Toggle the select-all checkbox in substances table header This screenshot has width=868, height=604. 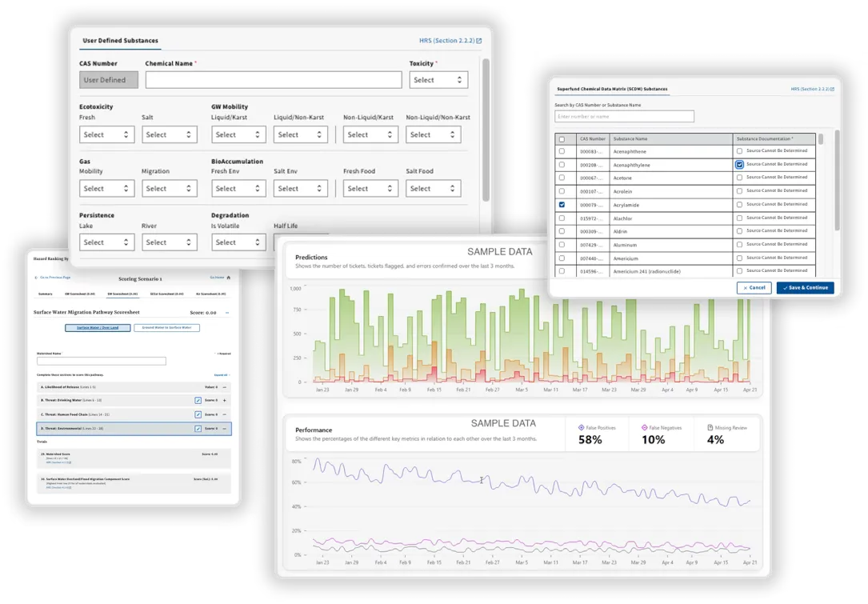562,138
